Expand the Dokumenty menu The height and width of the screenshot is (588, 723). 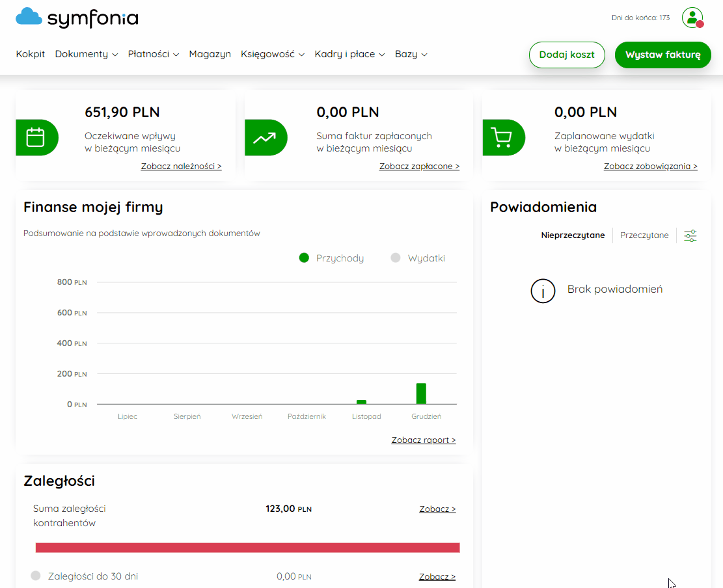pyautogui.click(x=86, y=54)
